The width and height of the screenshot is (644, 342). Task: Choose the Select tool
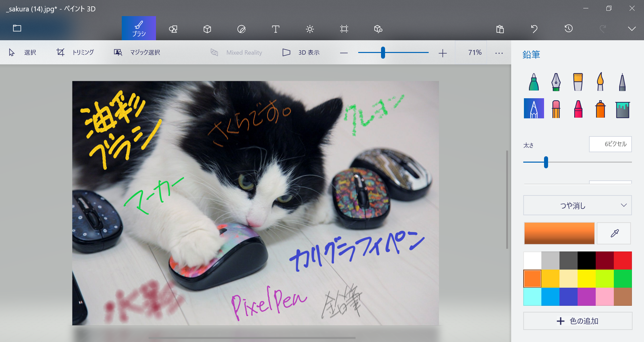(22, 52)
